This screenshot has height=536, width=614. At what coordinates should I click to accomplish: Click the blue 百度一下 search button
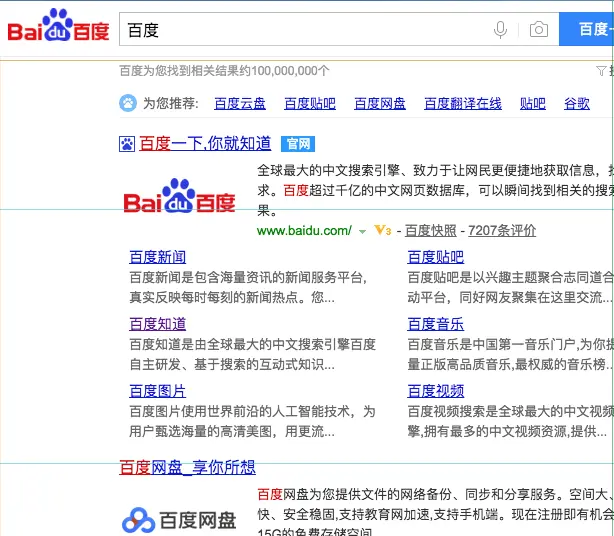[x=587, y=29]
